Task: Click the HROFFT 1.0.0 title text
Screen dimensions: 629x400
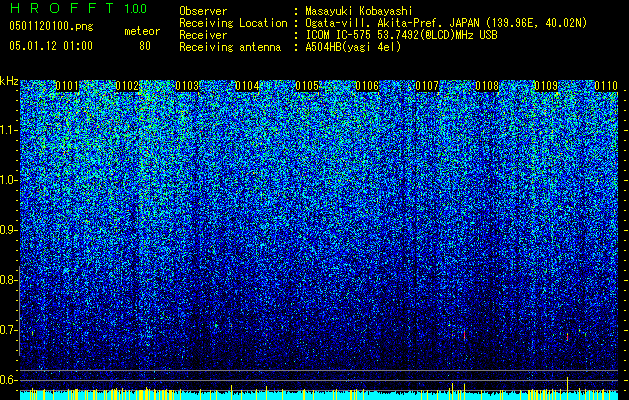Action: [78, 8]
